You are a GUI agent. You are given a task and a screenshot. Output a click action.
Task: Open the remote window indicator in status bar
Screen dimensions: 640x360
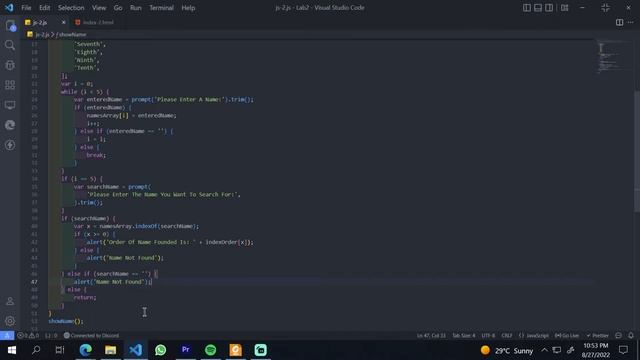7,336
